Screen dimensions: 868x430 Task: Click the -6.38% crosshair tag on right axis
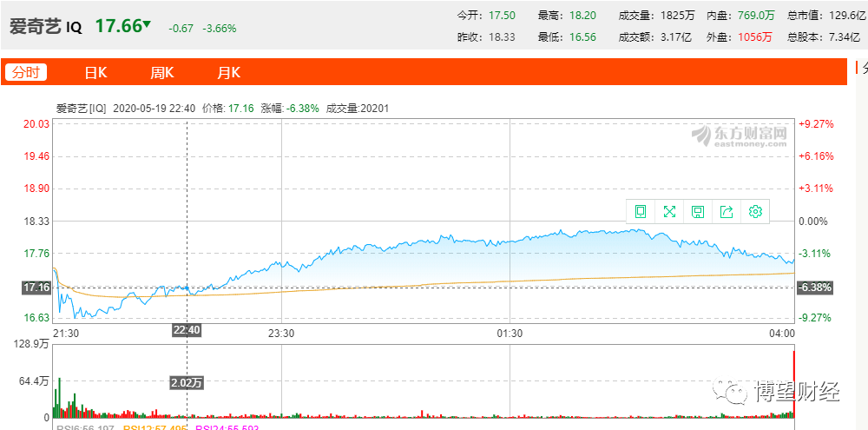[x=814, y=288]
